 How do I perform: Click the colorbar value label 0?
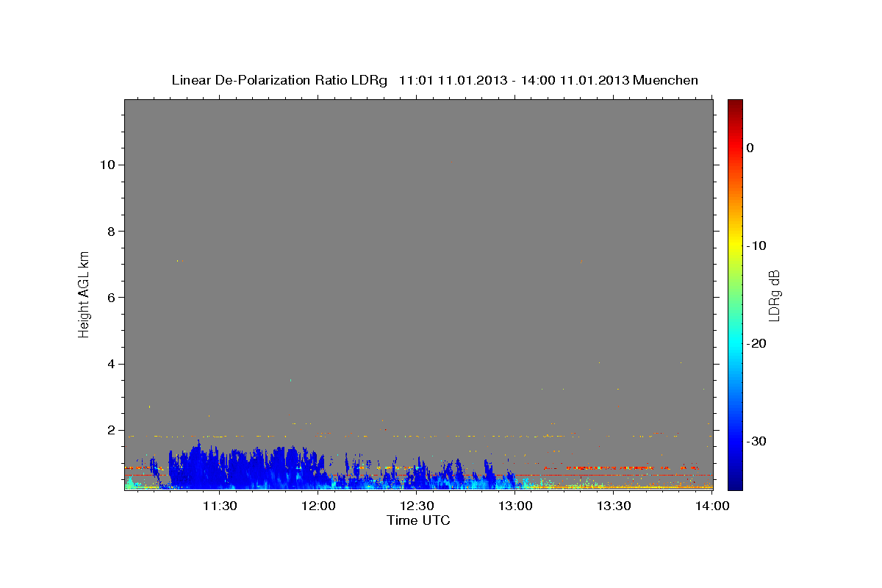pyautogui.click(x=750, y=148)
